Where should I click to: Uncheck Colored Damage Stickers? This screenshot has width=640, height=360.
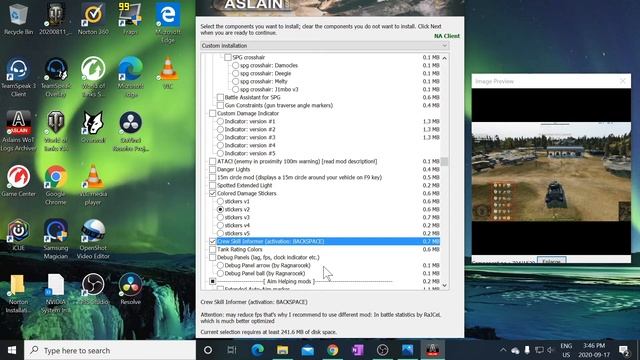pos(213,193)
